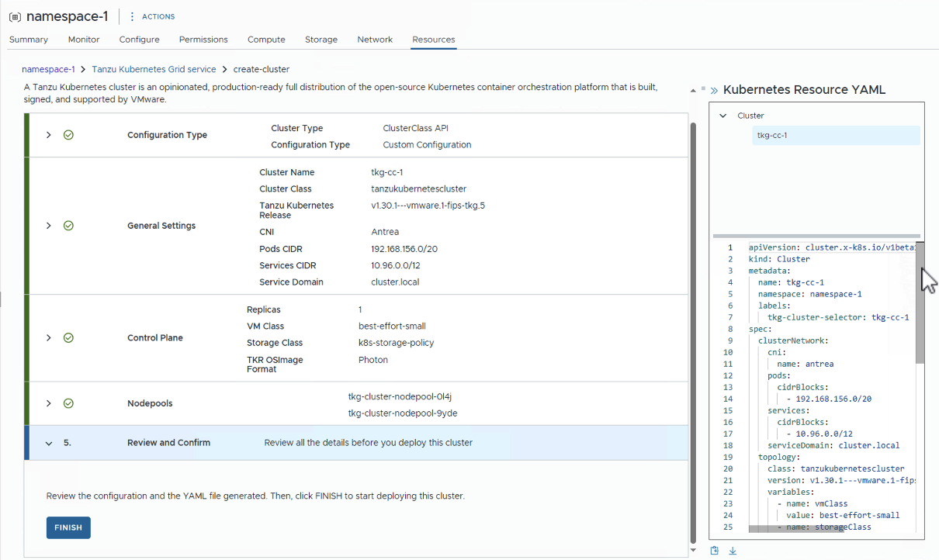Collapse the Cluster tree node
Viewport: 939px width, 560px height.
click(723, 116)
